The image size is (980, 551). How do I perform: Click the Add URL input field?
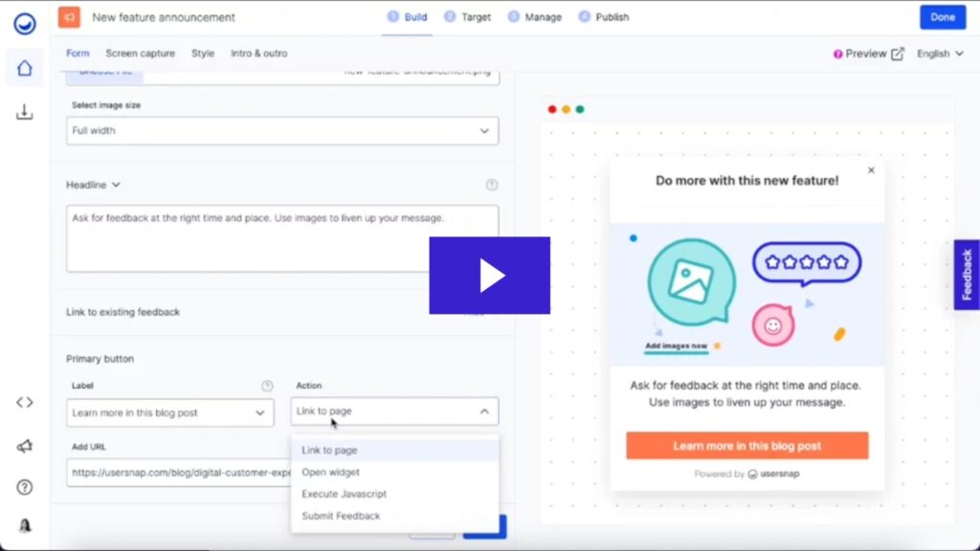(x=179, y=473)
